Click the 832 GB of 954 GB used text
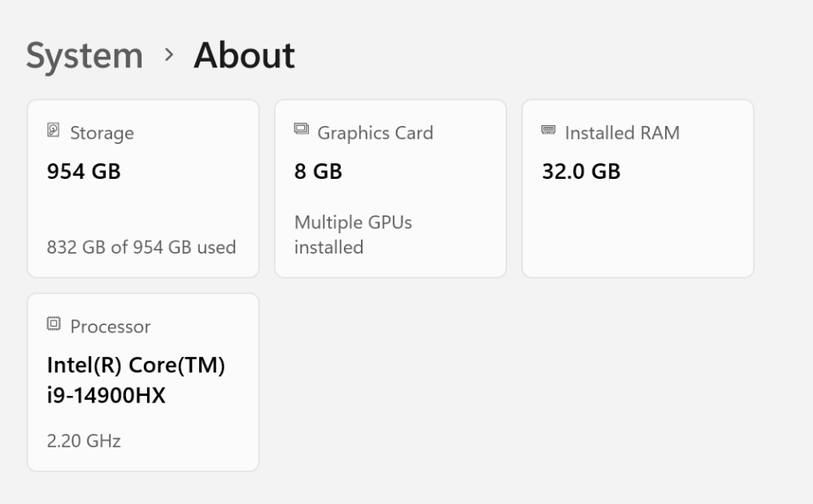813x504 pixels. [141, 247]
